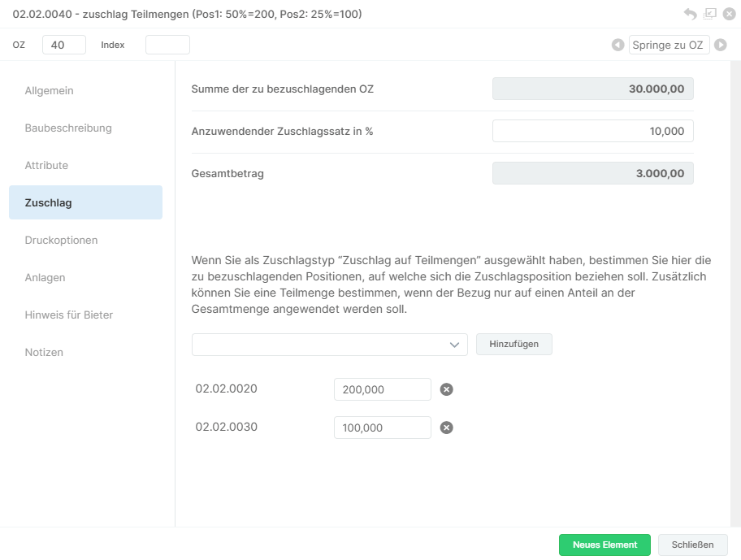Click the pop-out window icon

point(710,14)
